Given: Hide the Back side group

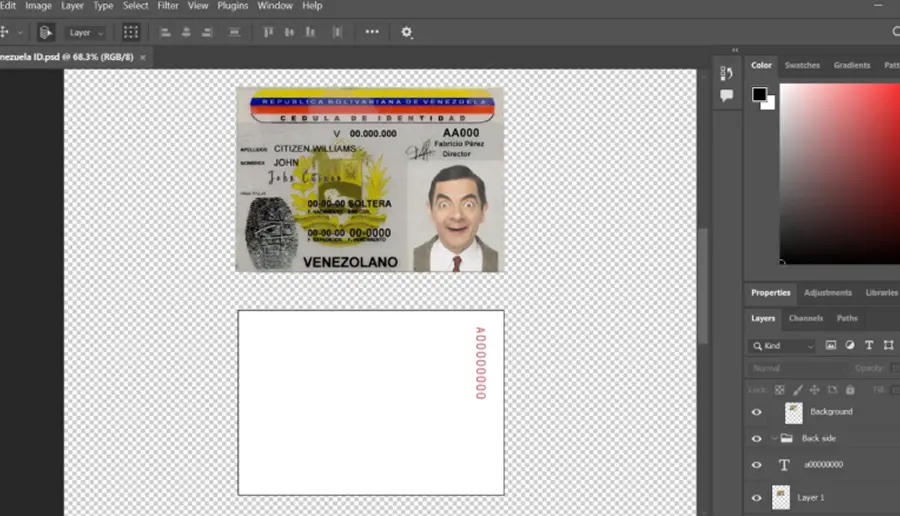Looking at the screenshot, I should (x=757, y=439).
